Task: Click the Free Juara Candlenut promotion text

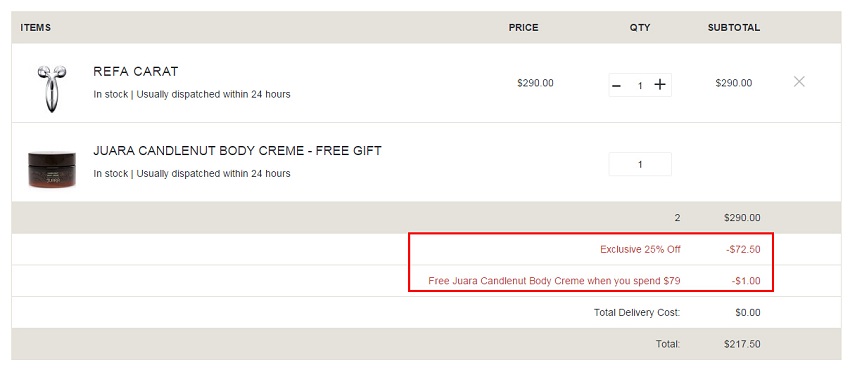Action: pos(554,281)
